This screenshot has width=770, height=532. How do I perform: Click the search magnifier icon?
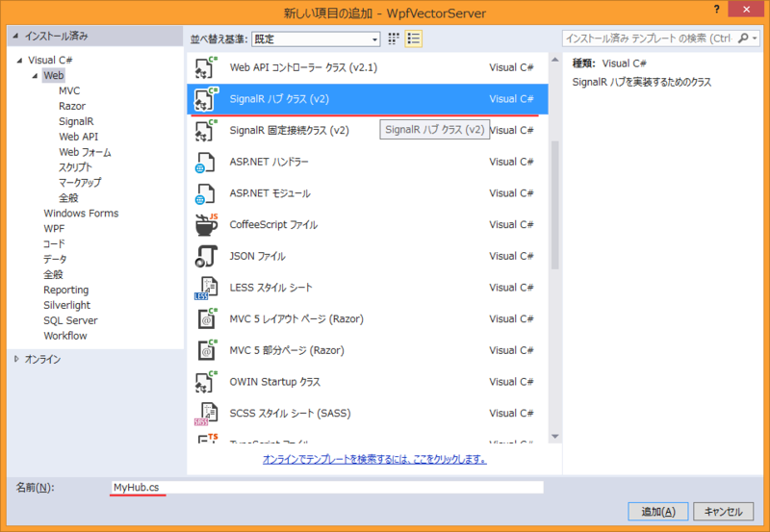point(743,38)
